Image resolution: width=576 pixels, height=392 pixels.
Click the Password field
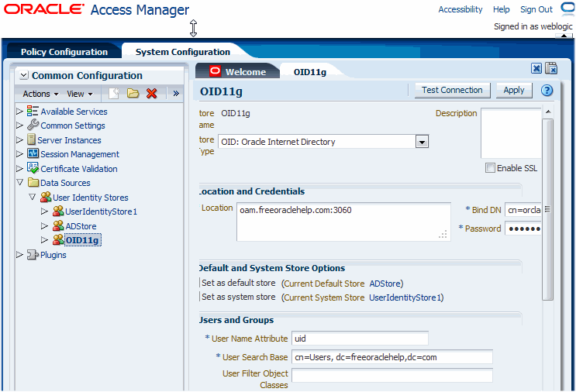[523, 229]
